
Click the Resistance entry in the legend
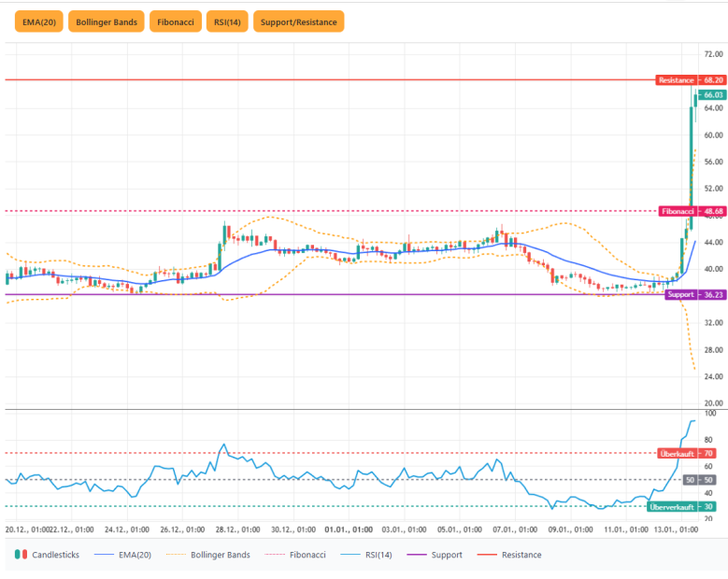click(x=511, y=555)
